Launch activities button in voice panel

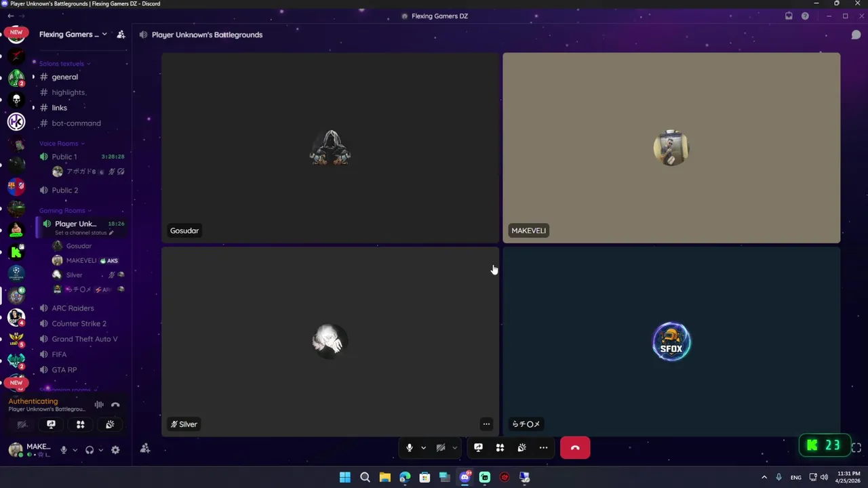coord(80,424)
